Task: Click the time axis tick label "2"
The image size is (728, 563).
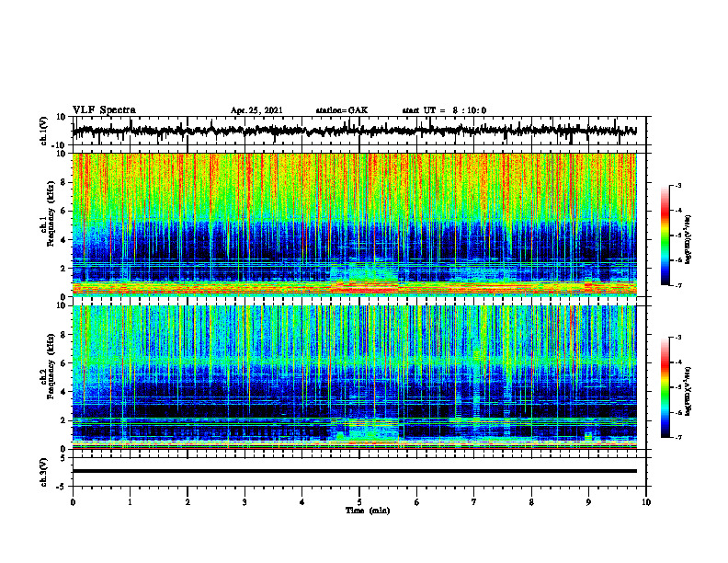Action: coord(188,502)
